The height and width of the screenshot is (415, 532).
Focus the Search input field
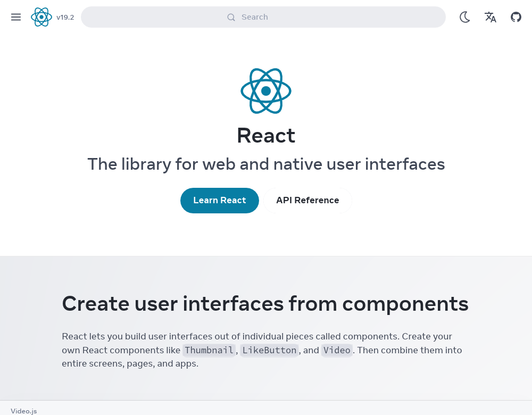263,17
